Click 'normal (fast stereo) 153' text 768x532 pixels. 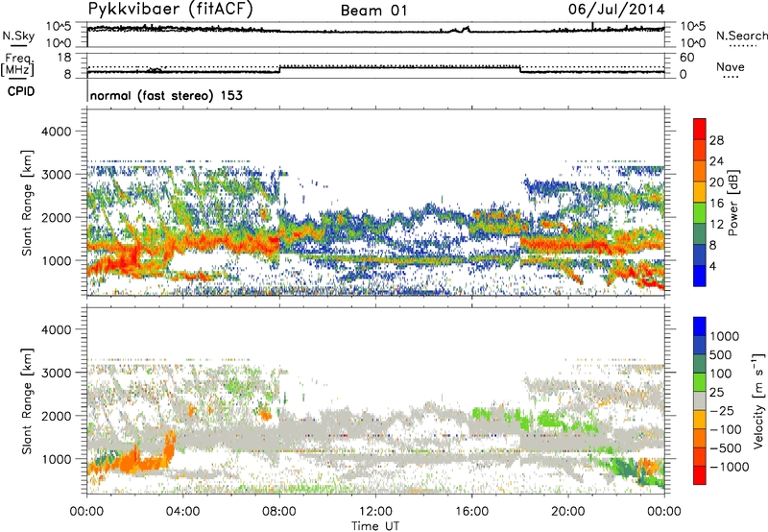(166, 95)
